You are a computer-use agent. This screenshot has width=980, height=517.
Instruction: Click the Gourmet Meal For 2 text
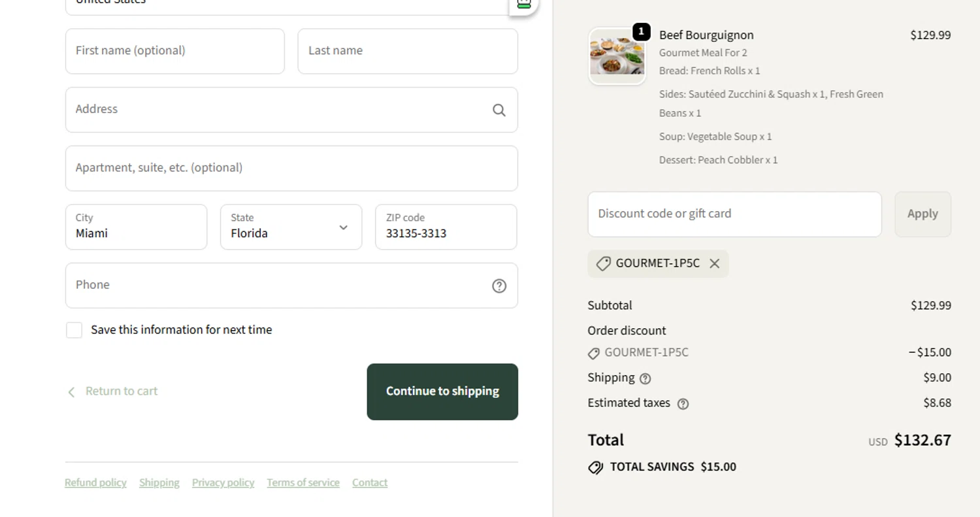tap(703, 52)
